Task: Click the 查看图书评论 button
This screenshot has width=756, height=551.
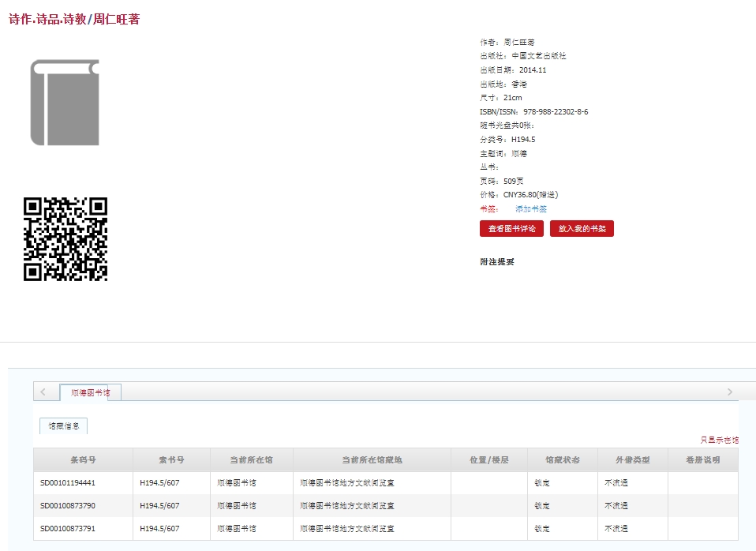Action: pos(511,229)
